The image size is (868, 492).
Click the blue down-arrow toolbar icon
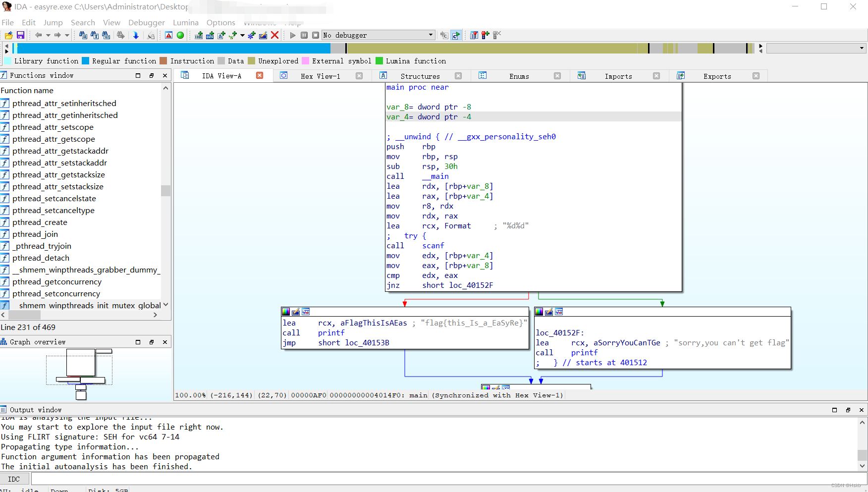click(136, 35)
